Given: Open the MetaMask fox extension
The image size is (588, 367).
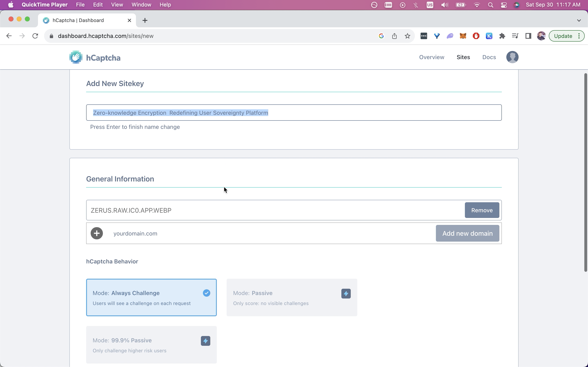Looking at the screenshot, I should coord(463,36).
